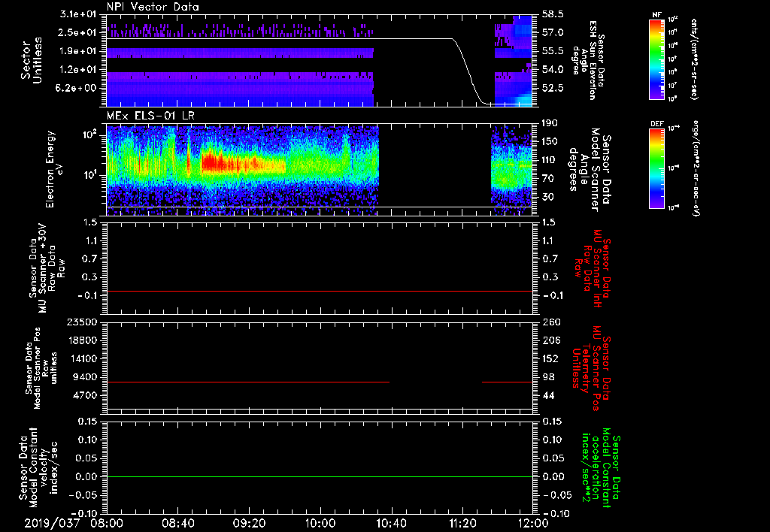
Task: Select the "12:00" time axis label
Action: pyautogui.click(x=533, y=523)
